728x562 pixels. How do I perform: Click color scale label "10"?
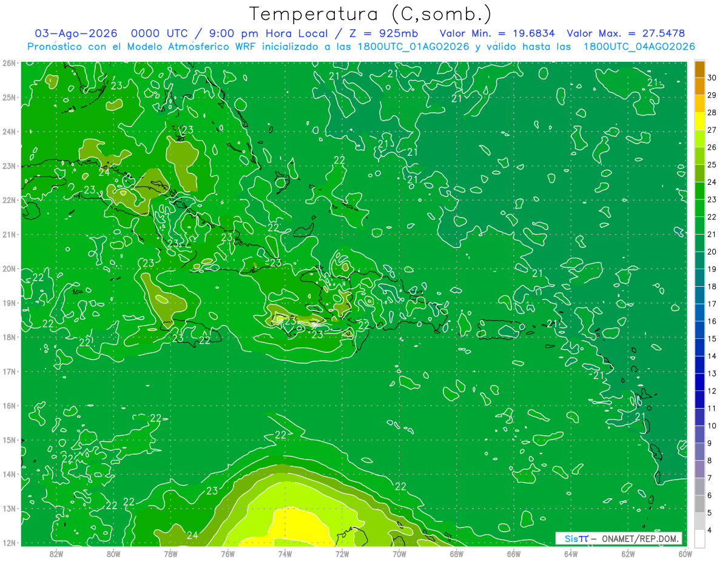[712, 426]
